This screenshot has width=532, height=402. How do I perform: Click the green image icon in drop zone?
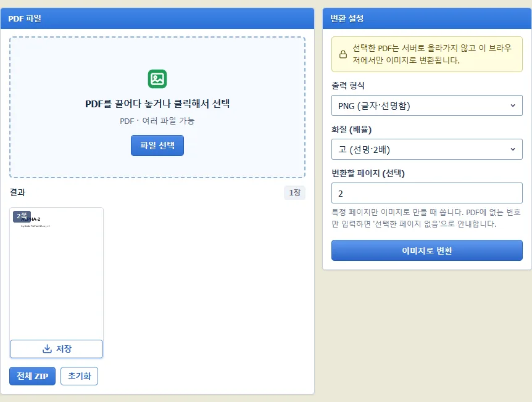point(157,79)
